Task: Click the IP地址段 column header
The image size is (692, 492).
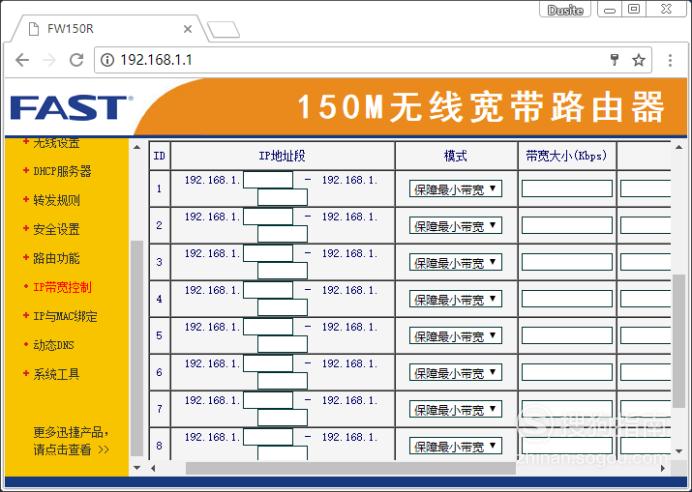Action: [x=282, y=156]
